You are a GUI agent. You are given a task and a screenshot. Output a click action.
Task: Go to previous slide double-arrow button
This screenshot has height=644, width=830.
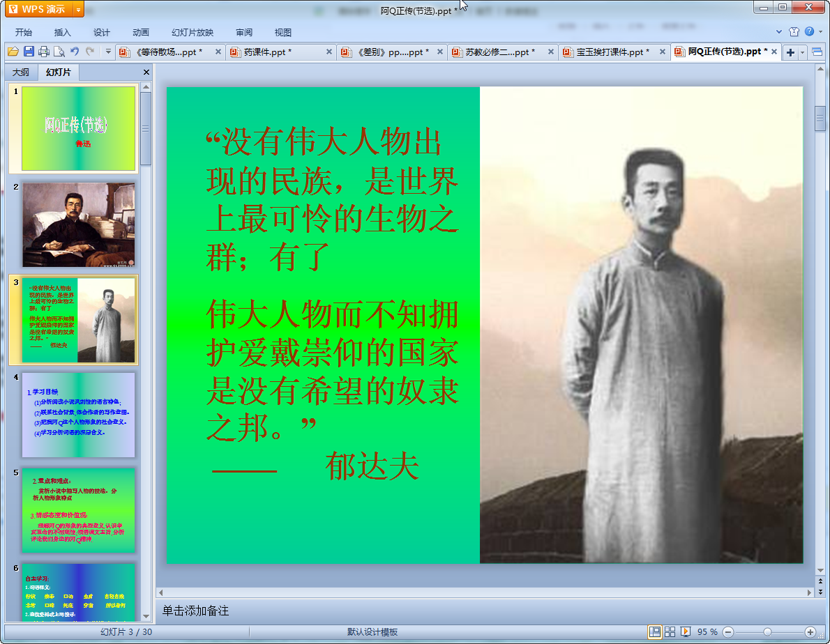(x=820, y=581)
